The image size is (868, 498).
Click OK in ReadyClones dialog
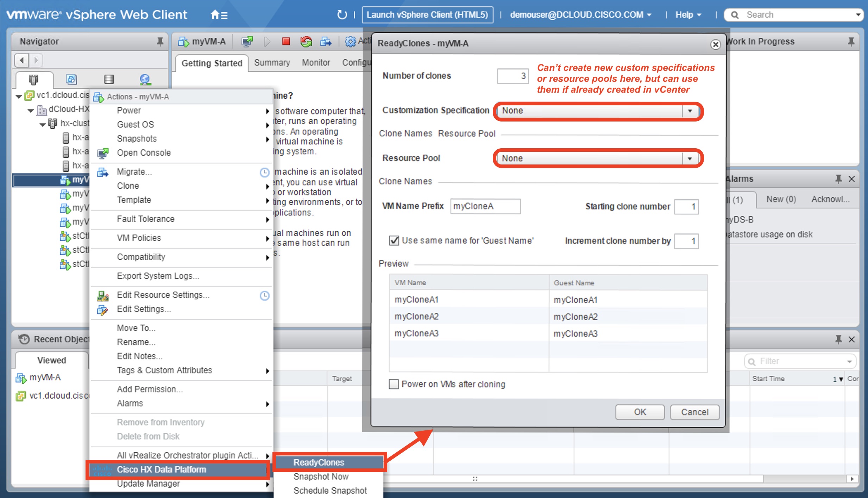(x=640, y=412)
